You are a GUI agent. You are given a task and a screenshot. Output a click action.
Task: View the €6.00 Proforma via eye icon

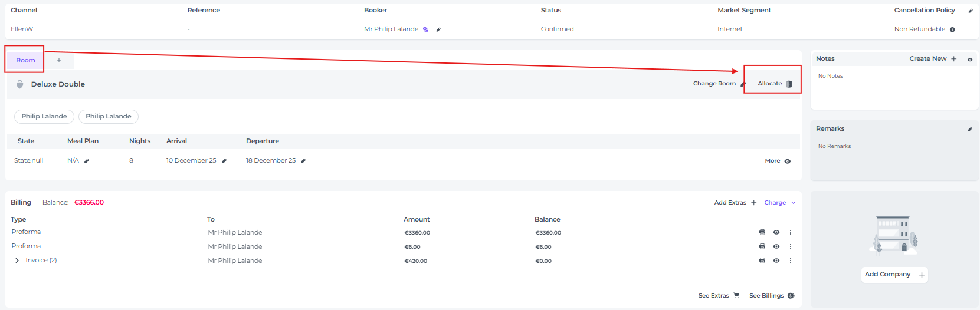[776, 246]
